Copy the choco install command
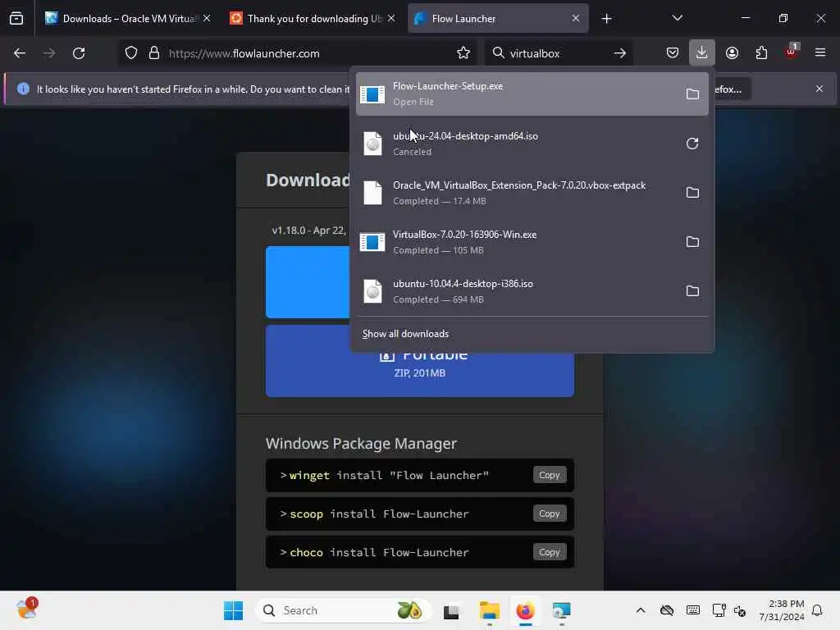The height and width of the screenshot is (630, 840). [x=549, y=552]
